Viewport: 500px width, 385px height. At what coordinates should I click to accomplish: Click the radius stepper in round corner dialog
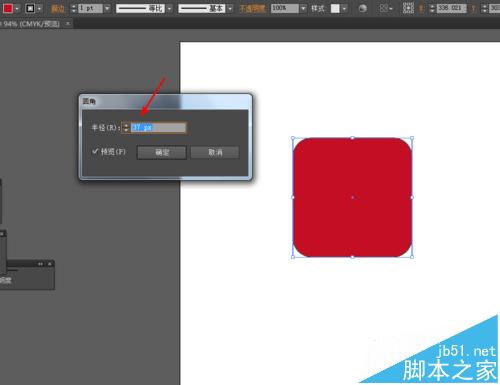point(126,127)
